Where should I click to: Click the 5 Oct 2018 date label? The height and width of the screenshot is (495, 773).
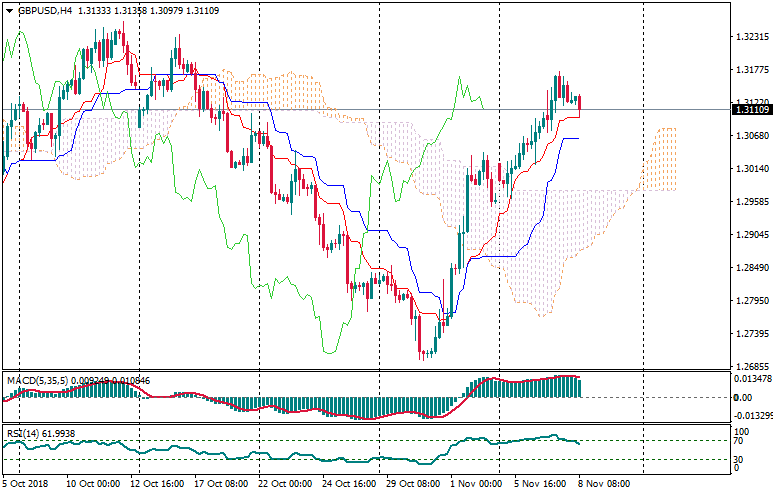click(27, 483)
